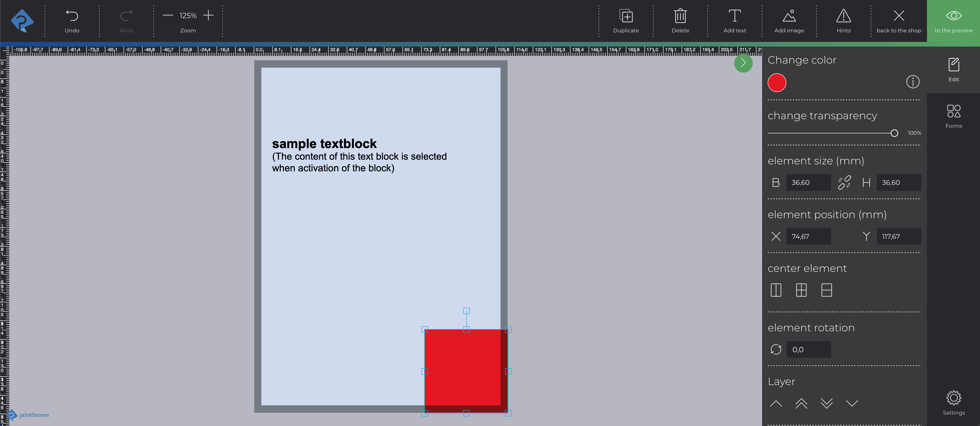Go back to the shop
The width and height of the screenshot is (980, 426).
[899, 21]
